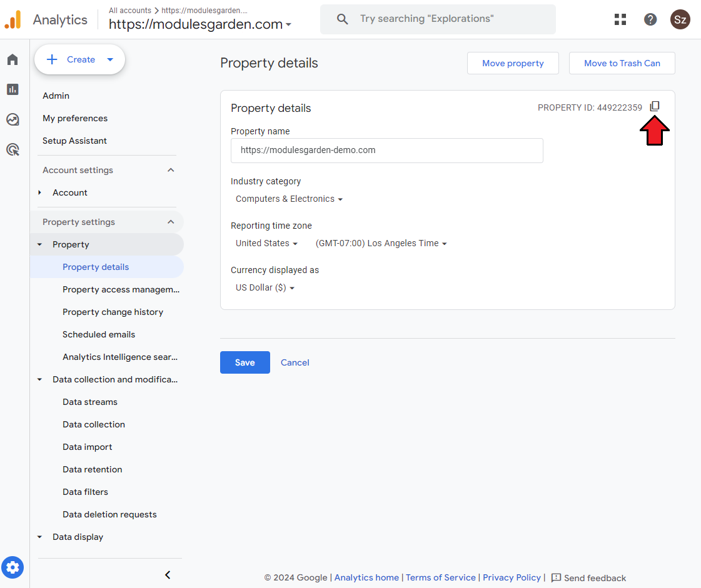The height and width of the screenshot is (588, 701).
Task: Open the Privacy Policy link
Action: 512,578
